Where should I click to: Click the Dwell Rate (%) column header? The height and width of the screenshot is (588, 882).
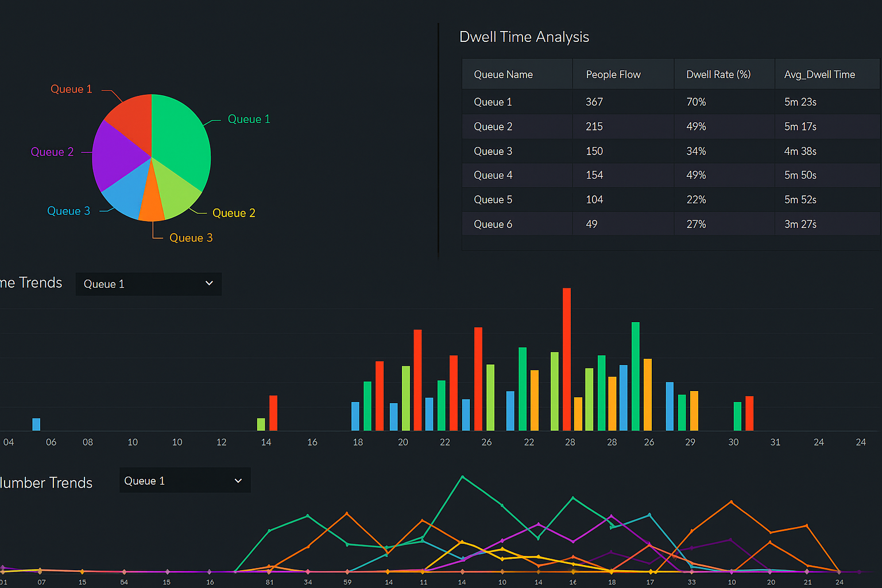[x=718, y=75]
